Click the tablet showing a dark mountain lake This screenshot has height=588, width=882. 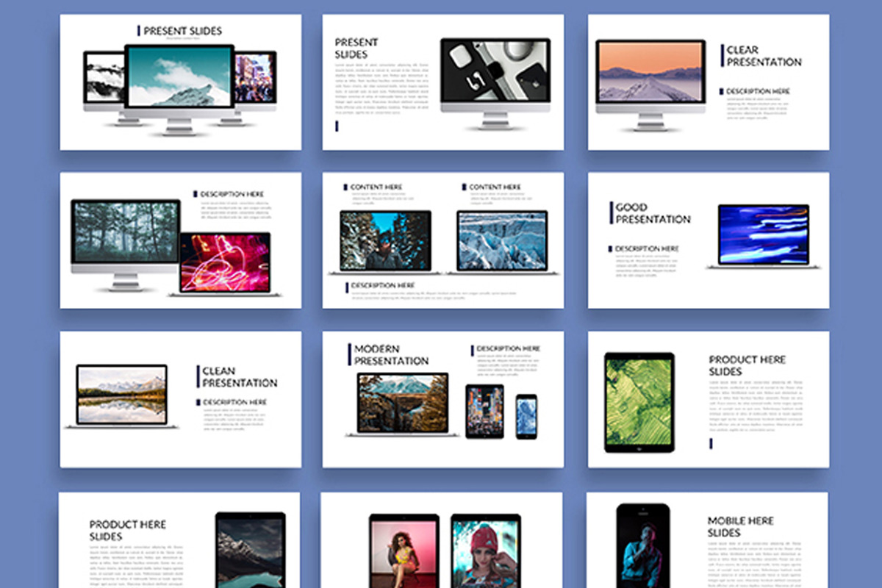(251, 550)
